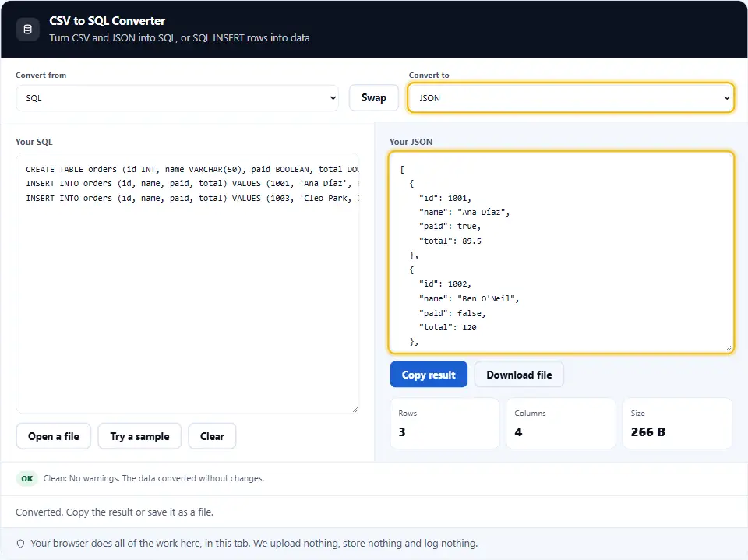The height and width of the screenshot is (560, 748).
Task: Click the INSERT line with 'Ana Díaz'
Action: pos(192,184)
